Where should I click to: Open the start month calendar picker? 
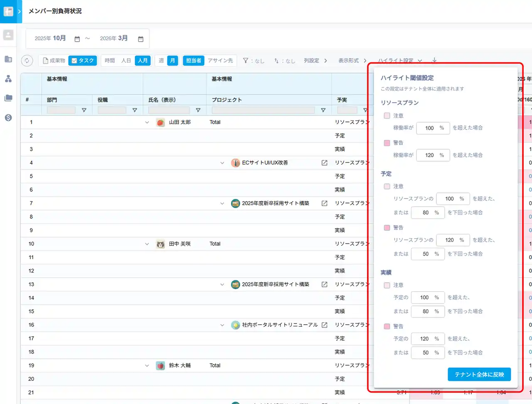pos(77,39)
